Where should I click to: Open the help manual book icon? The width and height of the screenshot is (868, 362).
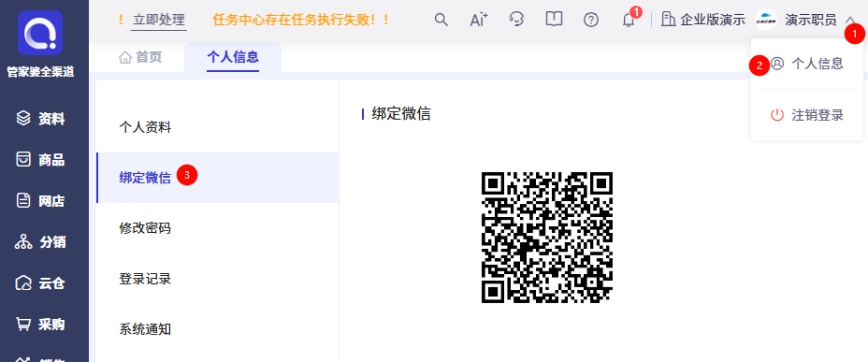[x=554, y=20]
